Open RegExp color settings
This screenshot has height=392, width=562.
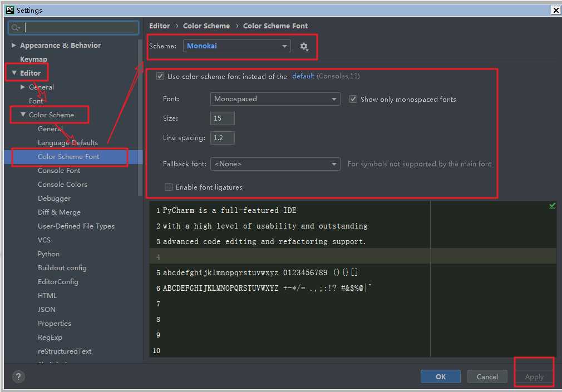(50, 338)
